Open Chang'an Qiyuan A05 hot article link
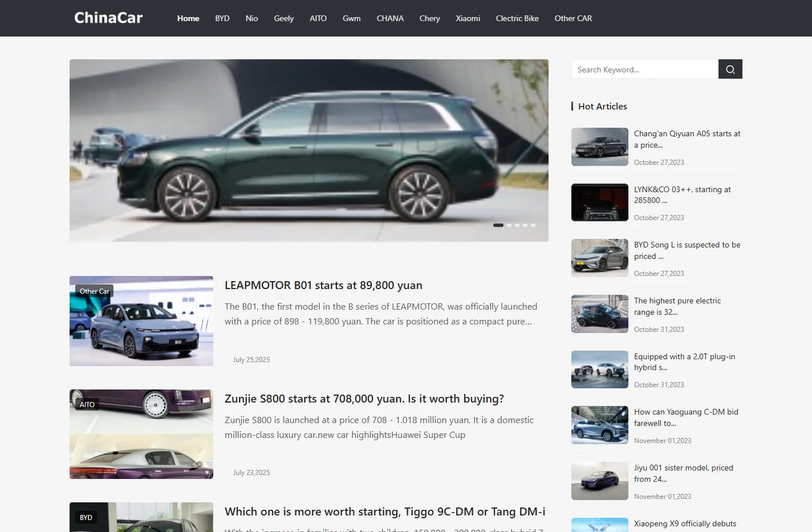Screen dimensions: 812x532 point(687,139)
